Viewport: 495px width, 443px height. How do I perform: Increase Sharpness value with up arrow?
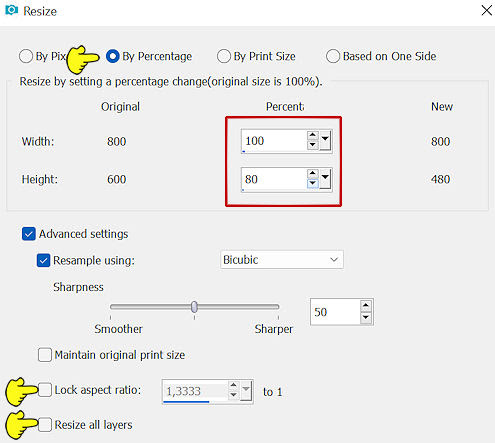(x=366, y=305)
